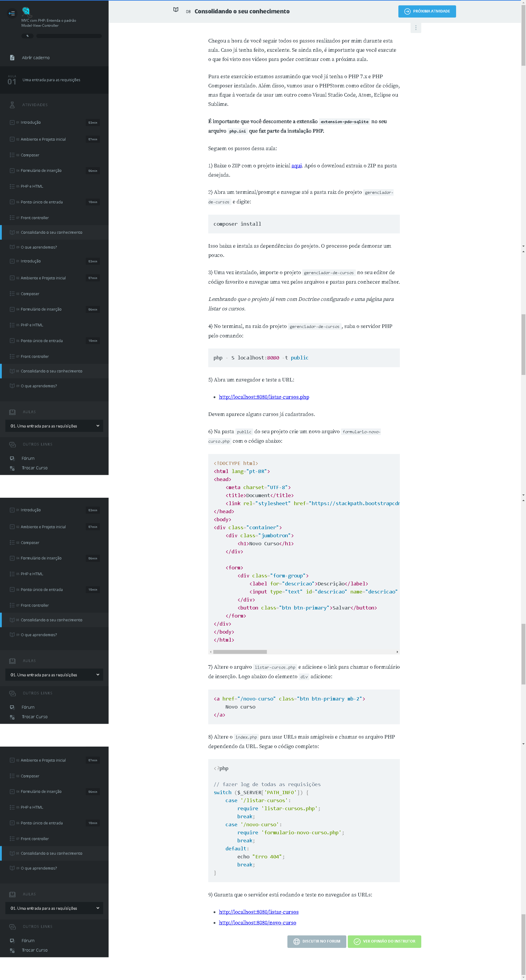
Task: Open the localhost listar-cursos.php link
Action: (264, 397)
